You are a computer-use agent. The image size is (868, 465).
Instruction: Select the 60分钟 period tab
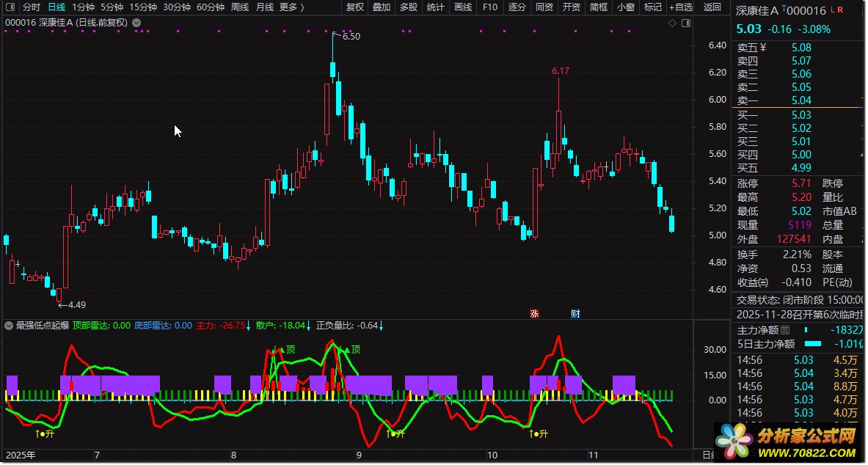click(210, 7)
